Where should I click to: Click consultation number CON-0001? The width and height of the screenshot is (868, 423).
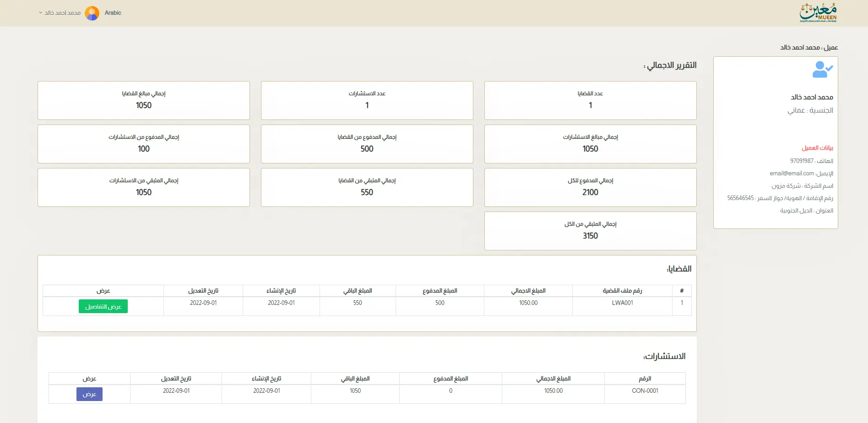point(645,391)
